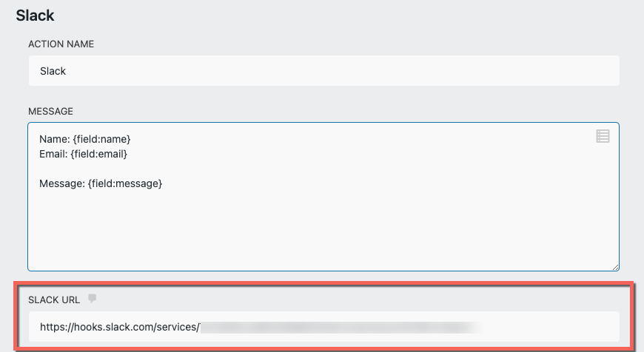Click the ACTION NAME label

[61, 44]
